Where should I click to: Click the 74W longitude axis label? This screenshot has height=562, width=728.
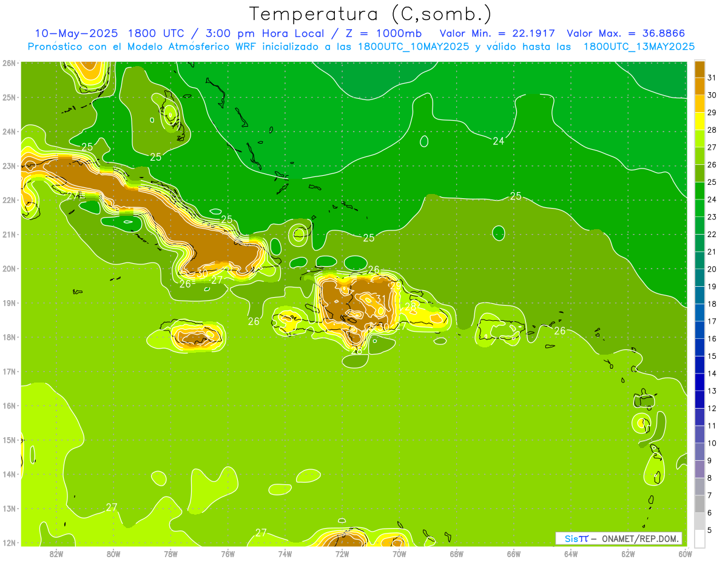pos(285,553)
